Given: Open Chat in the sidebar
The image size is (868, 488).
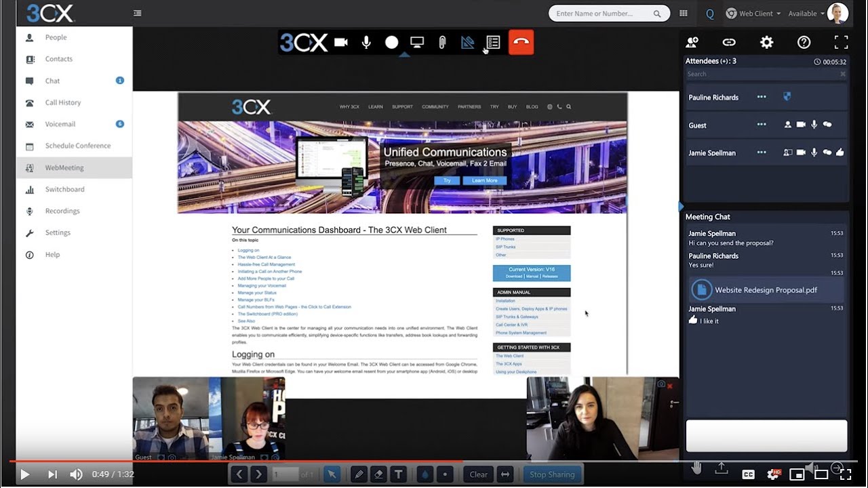Looking at the screenshot, I should pyautogui.click(x=75, y=81).
